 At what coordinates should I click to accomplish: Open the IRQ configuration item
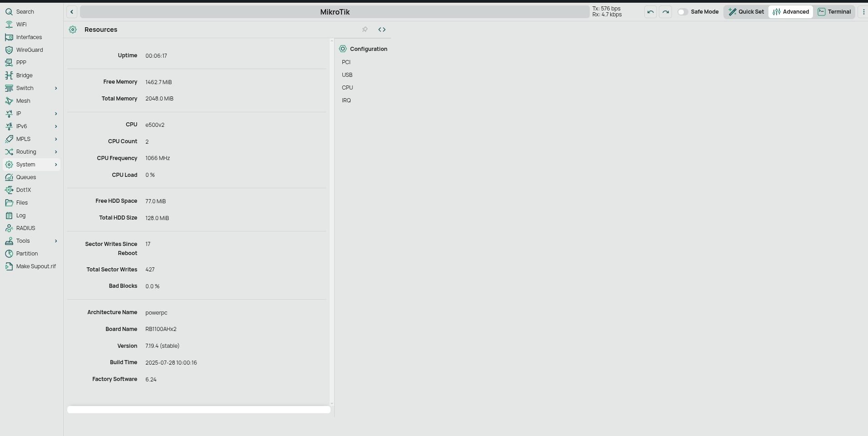(346, 100)
